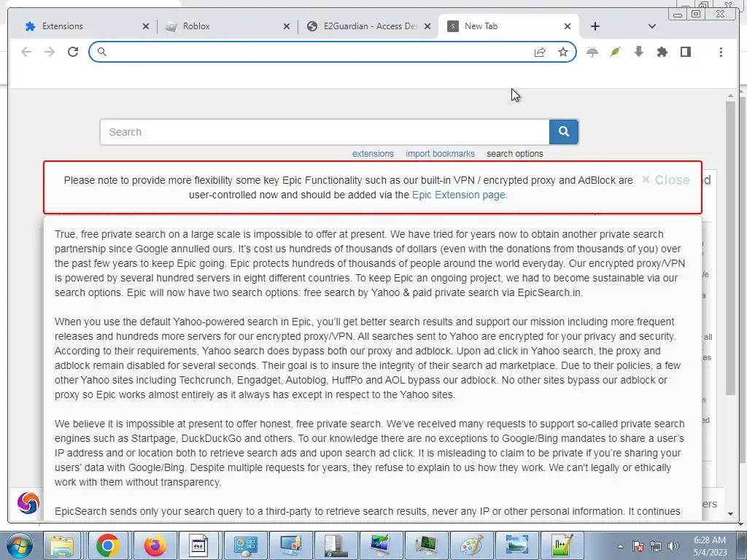The image size is (747, 560).
Task: Show hidden system tray icons
Action: 620,547
